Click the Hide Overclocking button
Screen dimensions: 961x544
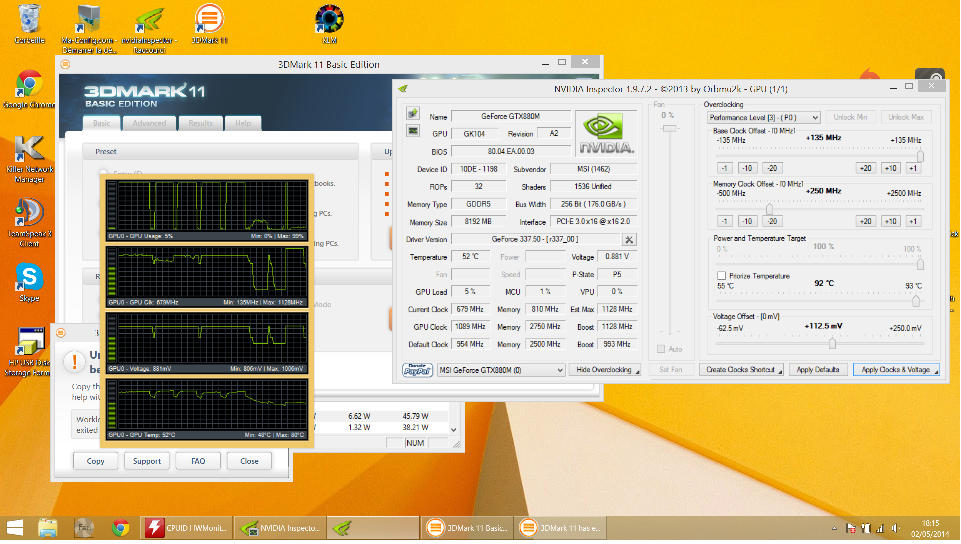pos(604,370)
